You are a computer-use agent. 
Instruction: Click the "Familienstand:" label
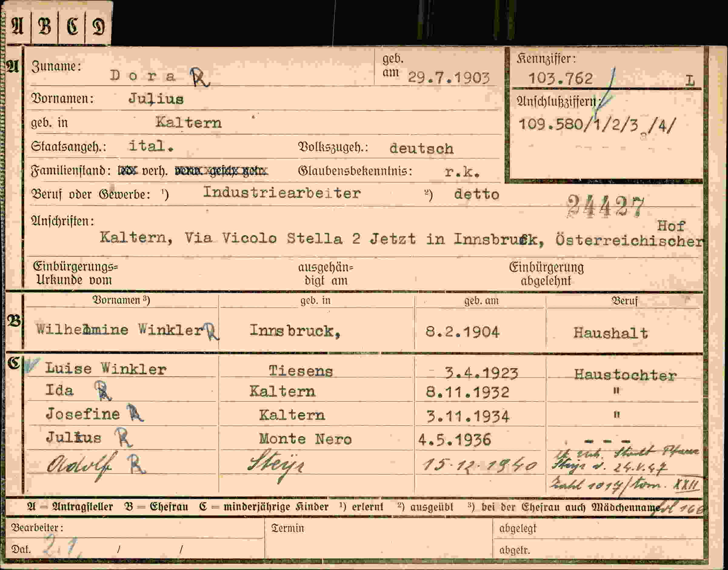(x=71, y=171)
